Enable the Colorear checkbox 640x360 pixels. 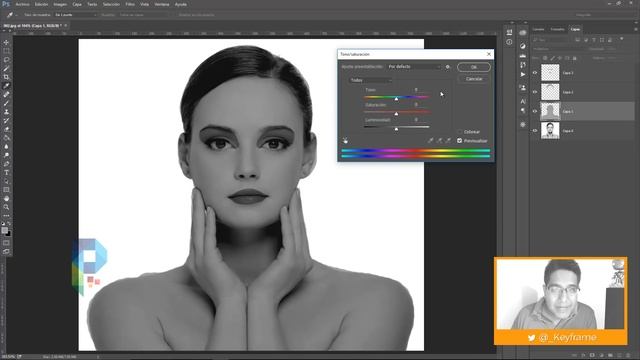(460, 132)
